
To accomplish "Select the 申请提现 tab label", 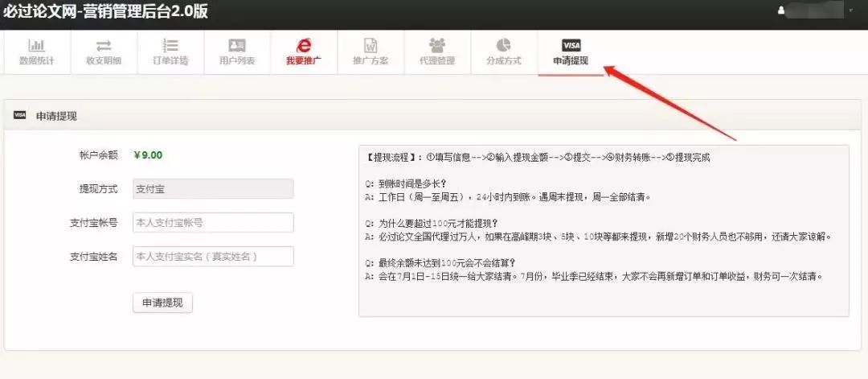I will point(571,61).
